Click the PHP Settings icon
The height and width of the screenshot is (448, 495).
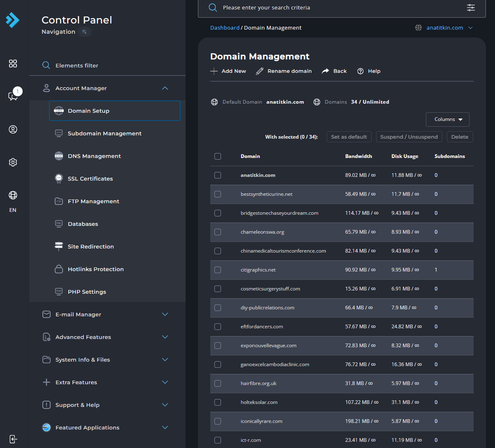[59, 292]
